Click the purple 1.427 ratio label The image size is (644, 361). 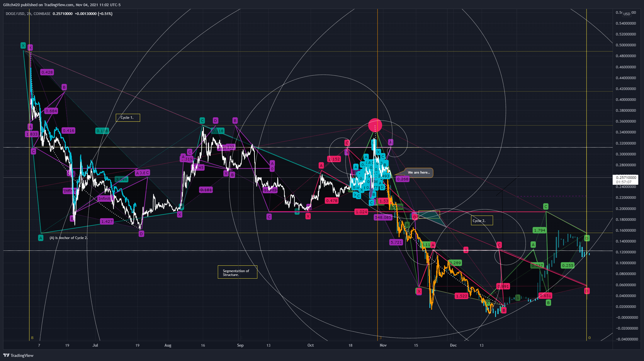coord(107,221)
